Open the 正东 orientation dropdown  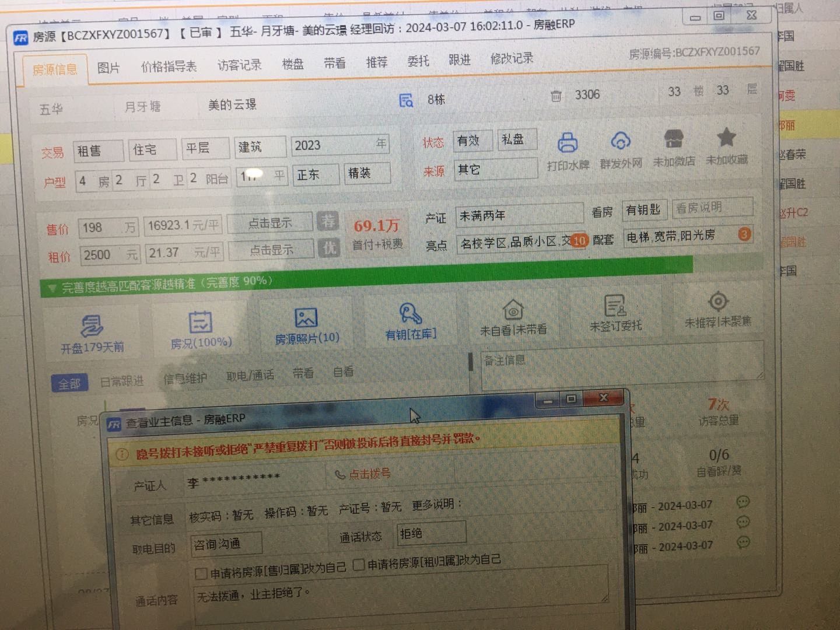316,174
